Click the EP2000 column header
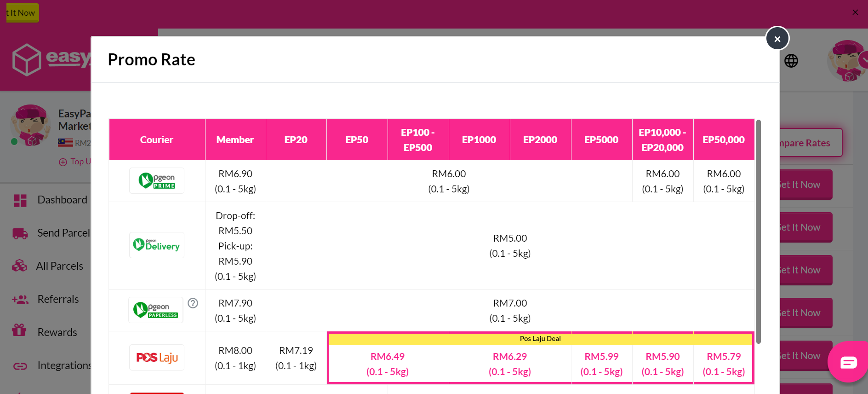This screenshot has width=868, height=394. point(540,139)
